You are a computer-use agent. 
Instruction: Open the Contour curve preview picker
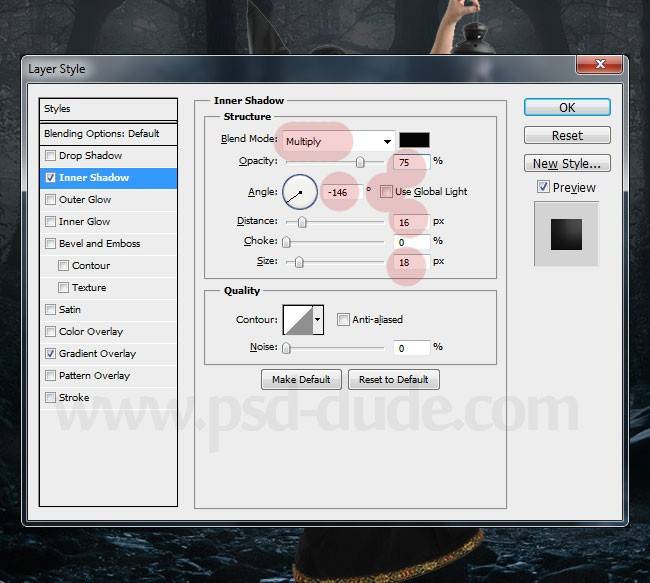click(x=298, y=320)
